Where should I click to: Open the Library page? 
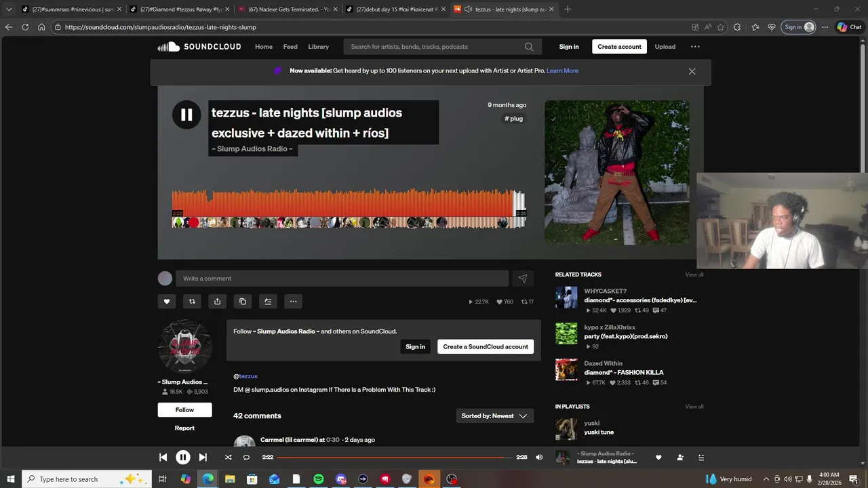point(318,47)
